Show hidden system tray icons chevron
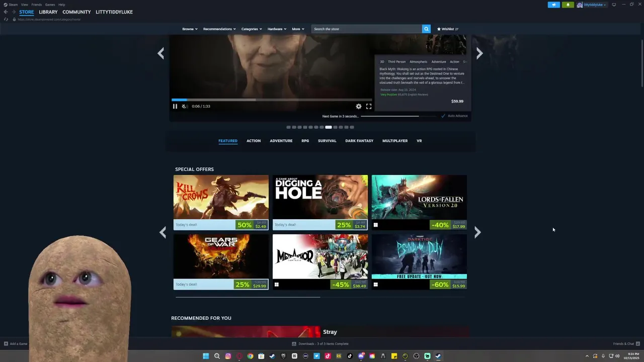 tap(587, 356)
